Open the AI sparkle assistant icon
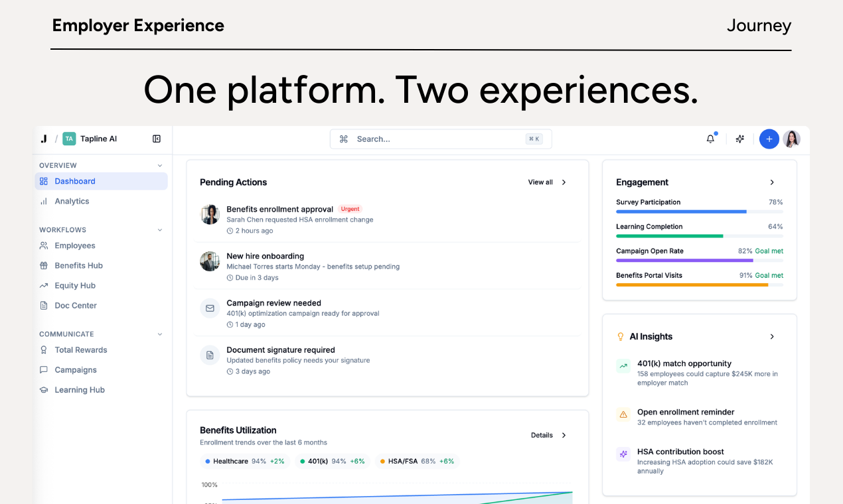Screen dimensions: 843x504 point(739,139)
